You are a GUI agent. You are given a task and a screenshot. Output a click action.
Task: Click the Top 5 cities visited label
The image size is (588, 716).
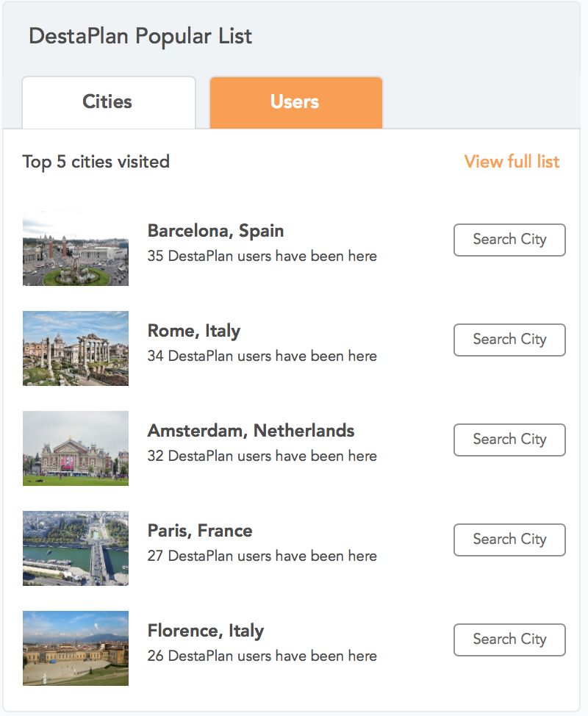96,162
